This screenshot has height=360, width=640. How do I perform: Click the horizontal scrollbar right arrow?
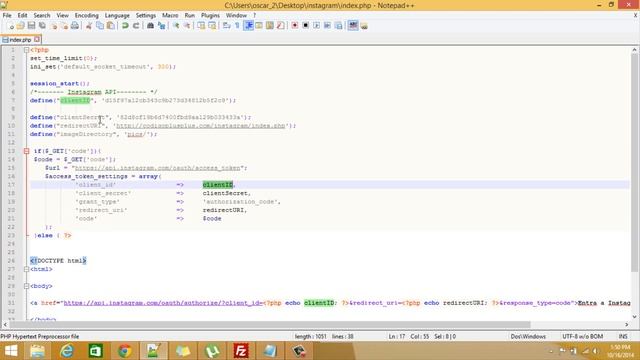coord(627,325)
